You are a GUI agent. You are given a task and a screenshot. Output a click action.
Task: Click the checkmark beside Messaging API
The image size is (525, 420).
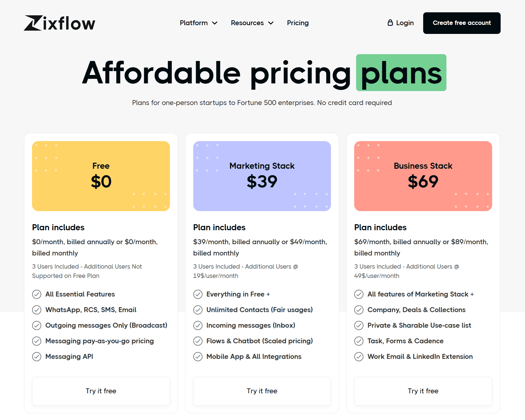click(37, 357)
